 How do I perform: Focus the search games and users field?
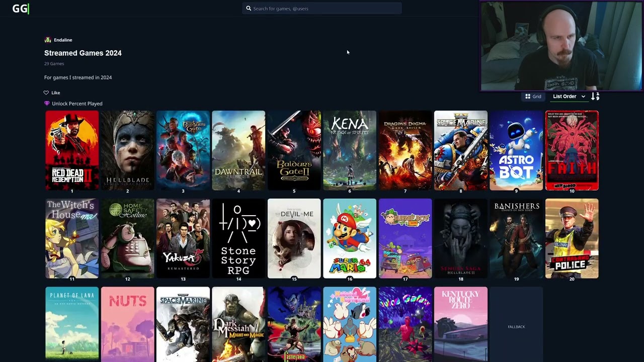click(322, 9)
